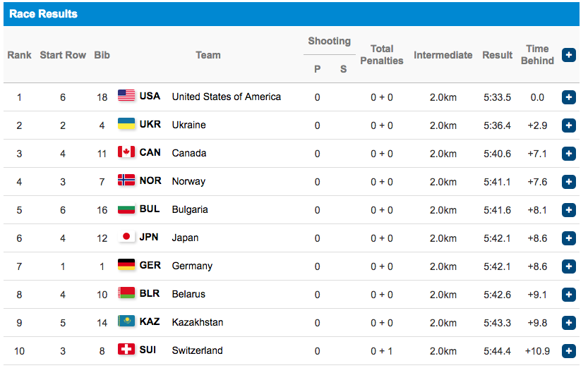This screenshot has height=368, width=588.
Task: Expand details for Belarus row
Action: pyautogui.click(x=568, y=295)
